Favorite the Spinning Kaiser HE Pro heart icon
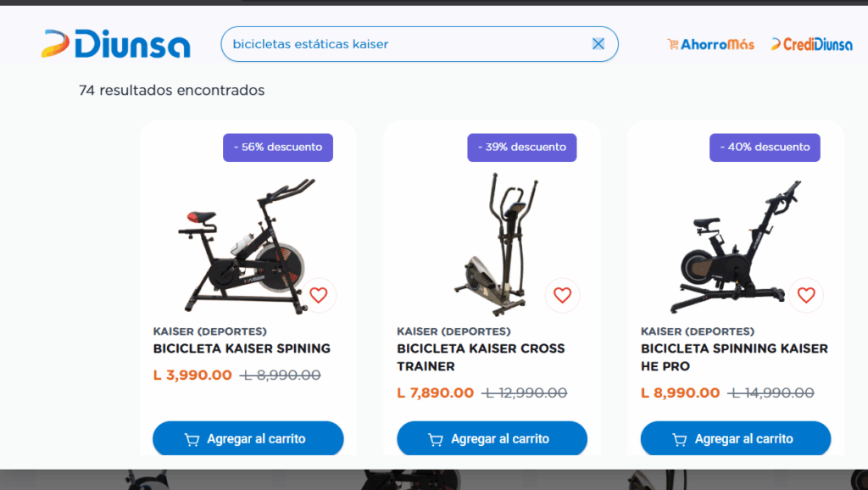This screenshot has height=490, width=868. tap(806, 295)
